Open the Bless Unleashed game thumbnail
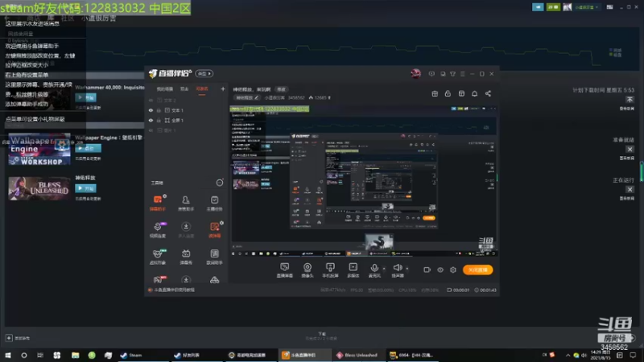The width and height of the screenshot is (644, 362). pos(39,188)
